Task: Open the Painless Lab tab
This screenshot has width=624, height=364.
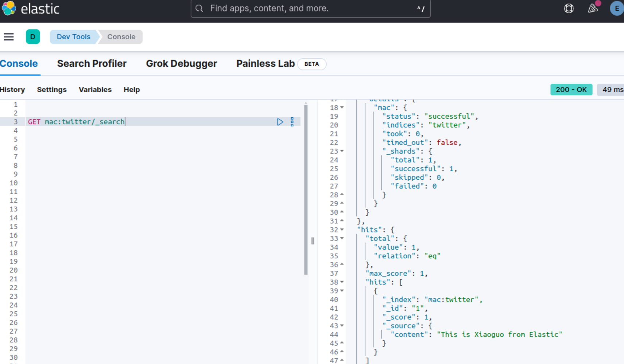Action: (x=265, y=64)
